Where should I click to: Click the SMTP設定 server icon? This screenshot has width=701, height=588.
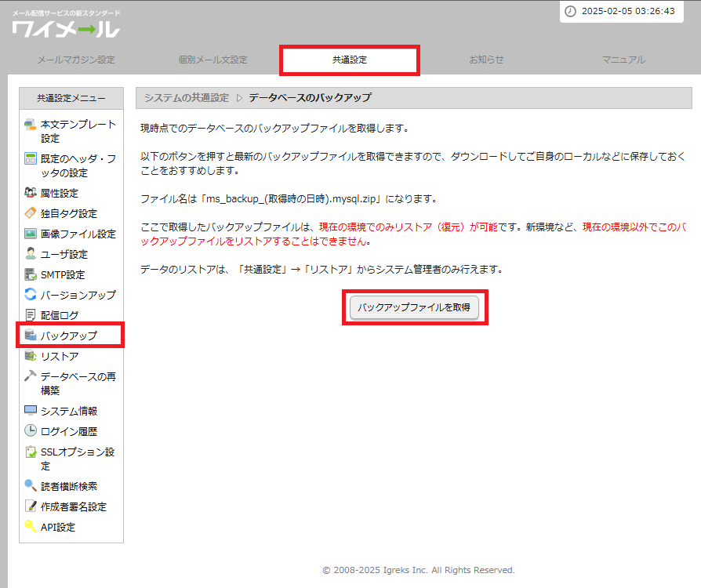tap(30, 274)
